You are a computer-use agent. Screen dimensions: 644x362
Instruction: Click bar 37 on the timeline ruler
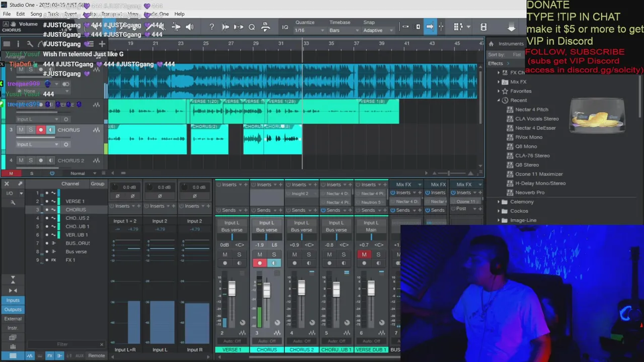pyautogui.click(x=356, y=44)
